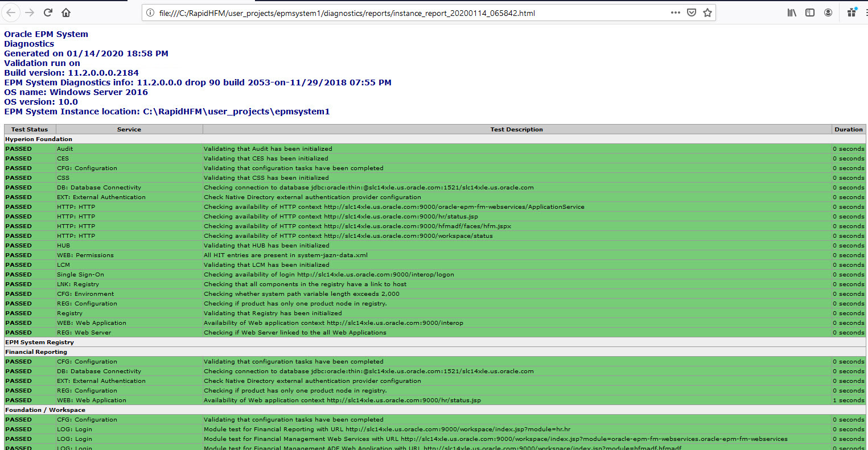Click the 'WEB: Permissions' service cell
868x450 pixels.
129,255
